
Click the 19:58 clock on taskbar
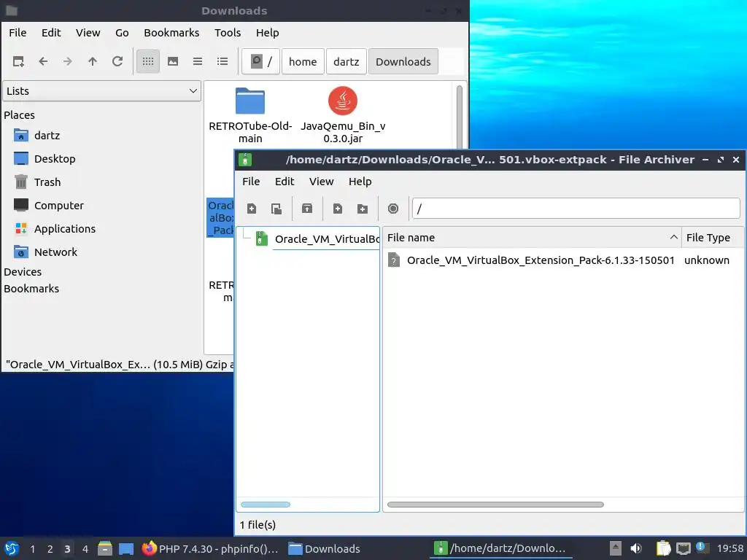(x=730, y=548)
